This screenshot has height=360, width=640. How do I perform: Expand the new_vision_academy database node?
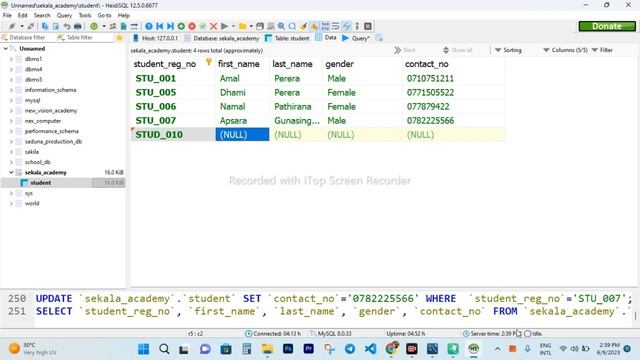coord(11,111)
